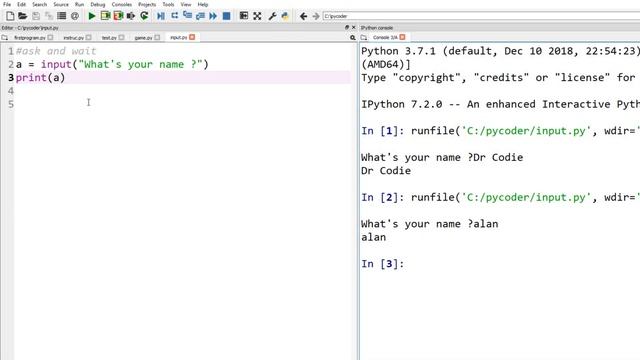
Task: Open the Tools menu
Action: 168,4
